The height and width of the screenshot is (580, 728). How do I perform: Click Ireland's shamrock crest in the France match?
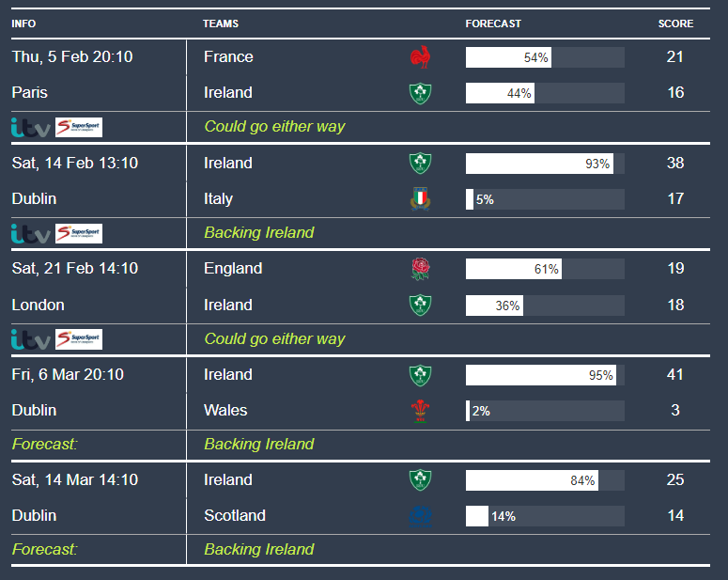click(x=420, y=93)
